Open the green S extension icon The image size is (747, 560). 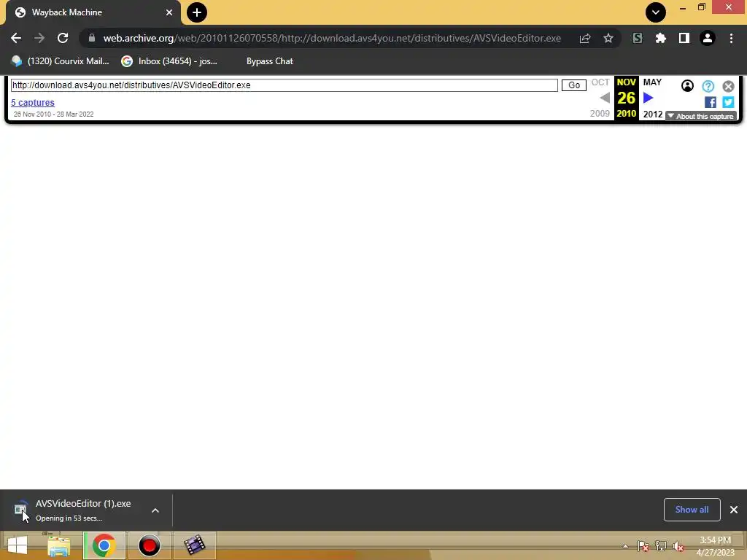point(638,38)
